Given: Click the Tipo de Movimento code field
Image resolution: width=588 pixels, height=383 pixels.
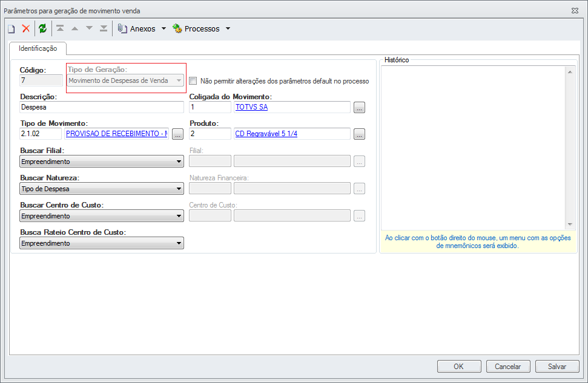Looking at the screenshot, I should tap(41, 134).
